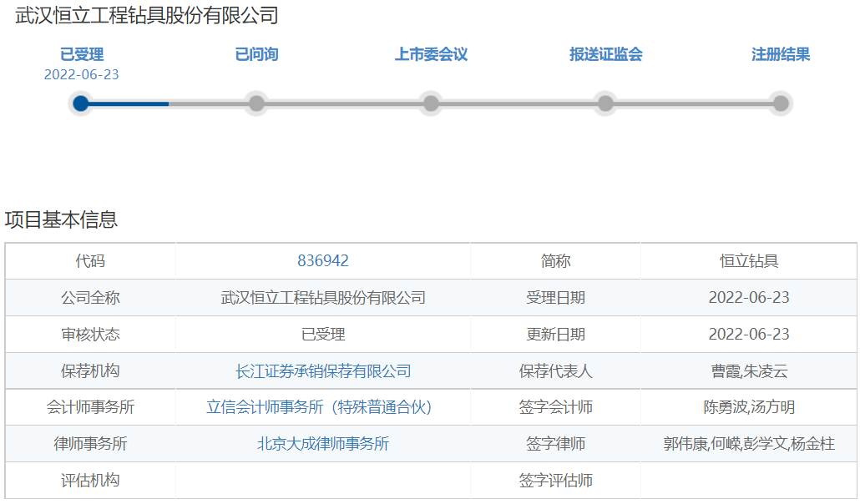
Task: Select the 已问询 stage label
Action: coord(256,54)
